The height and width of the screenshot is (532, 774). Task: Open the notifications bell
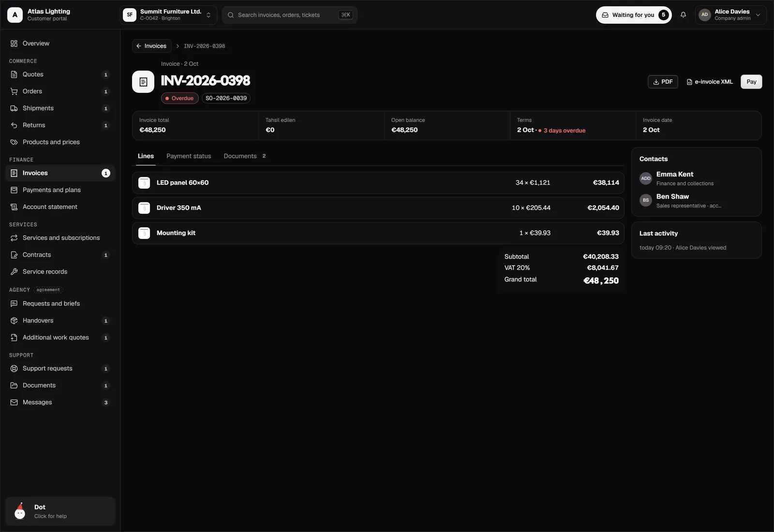click(683, 15)
